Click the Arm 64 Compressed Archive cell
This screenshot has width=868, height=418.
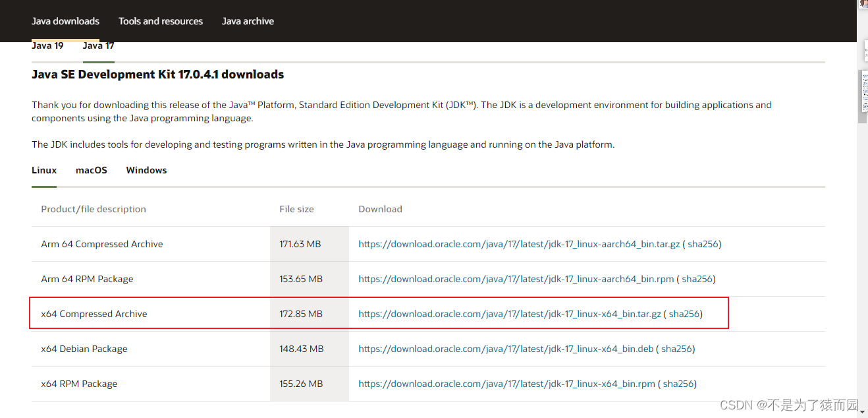102,244
